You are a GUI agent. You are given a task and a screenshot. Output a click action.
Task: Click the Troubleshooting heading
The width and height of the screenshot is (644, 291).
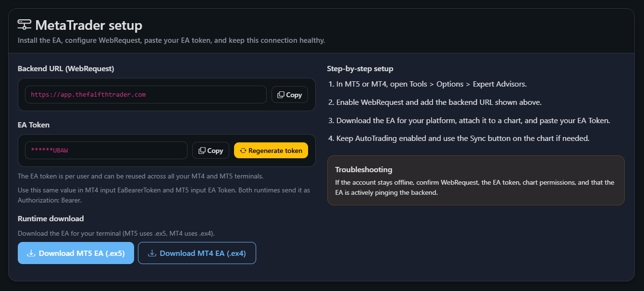pyautogui.click(x=364, y=169)
